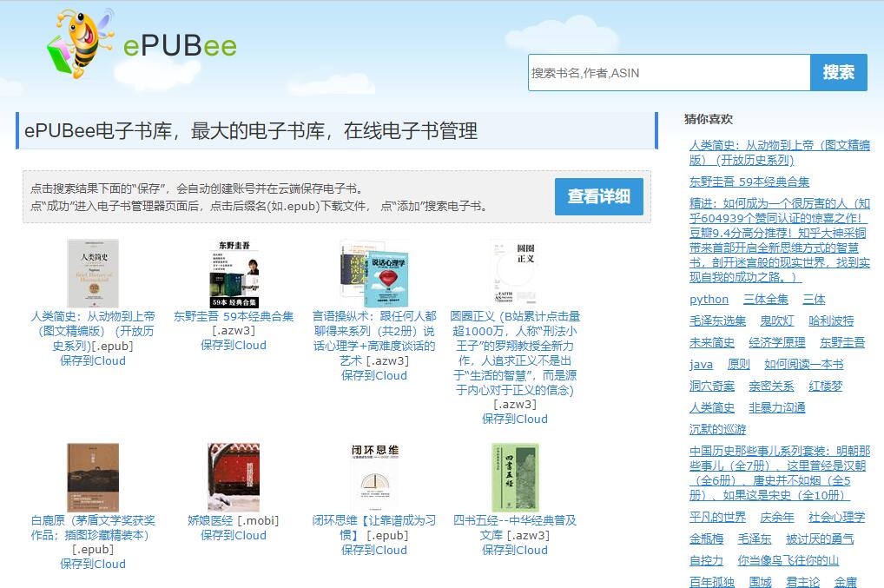Image resolution: width=884 pixels, height=588 pixels.
Task: Select the java tag link
Action: tap(701, 364)
